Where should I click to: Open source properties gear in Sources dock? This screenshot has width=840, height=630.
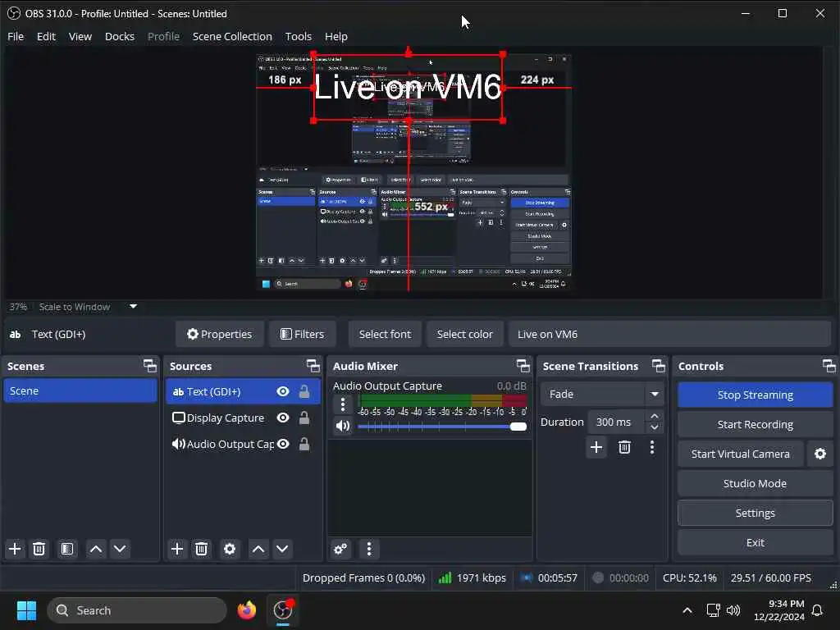coord(230,549)
